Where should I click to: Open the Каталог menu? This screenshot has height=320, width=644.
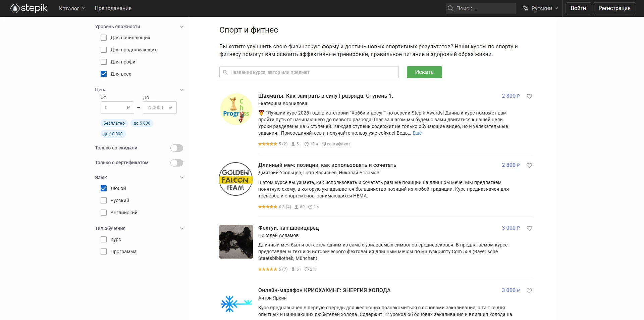click(72, 8)
